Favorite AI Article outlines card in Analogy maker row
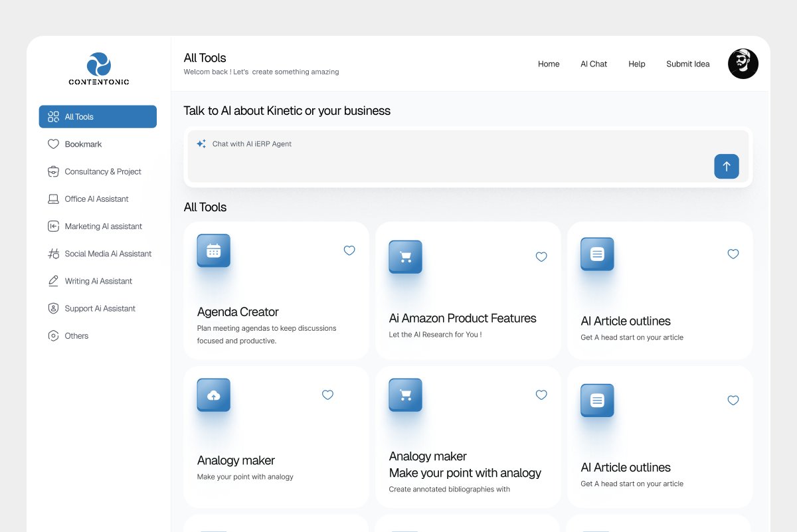797x532 pixels. click(x=733, y=400)
